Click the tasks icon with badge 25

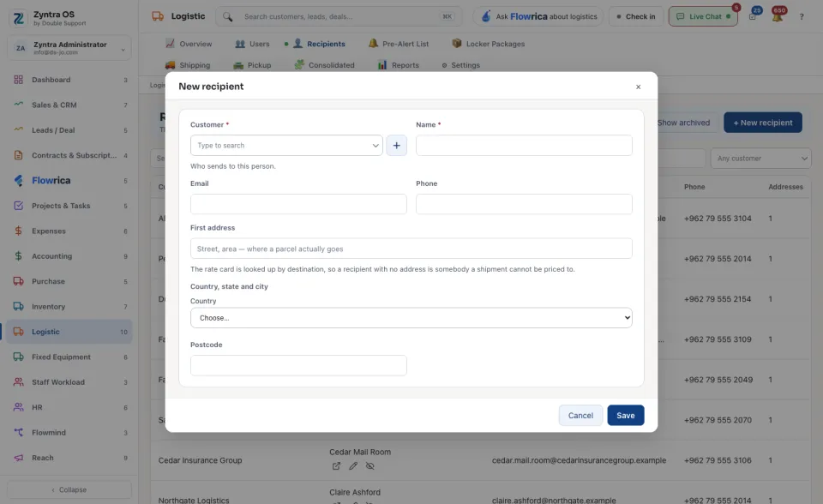tap(754, 16)
